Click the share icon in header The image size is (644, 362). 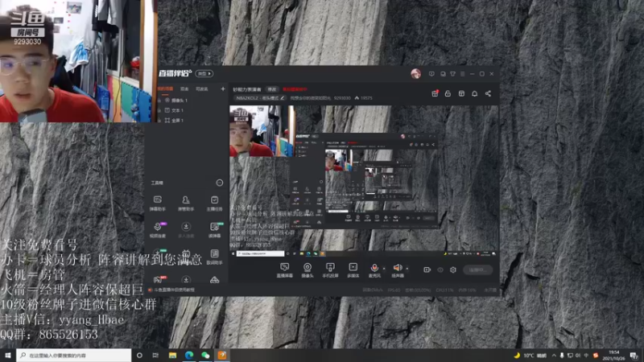pos(488,93)
